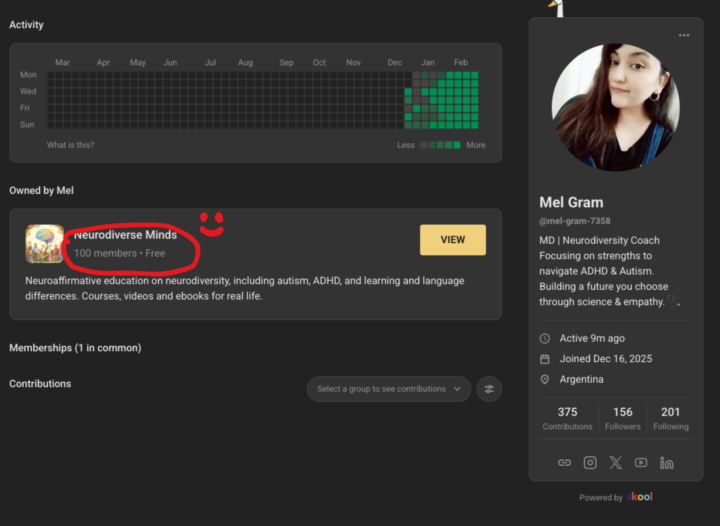Open Mel Gram's X (Twitter) icon
This screenshot has height=526, width=720.
tap(615, 463)
